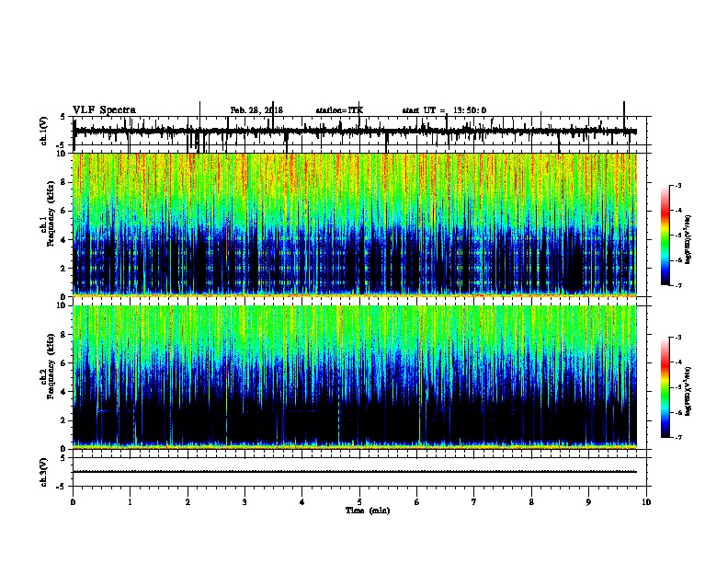Click time axis tick label "9"
This screenshot has width=728, height=563.
pos(588,502)
